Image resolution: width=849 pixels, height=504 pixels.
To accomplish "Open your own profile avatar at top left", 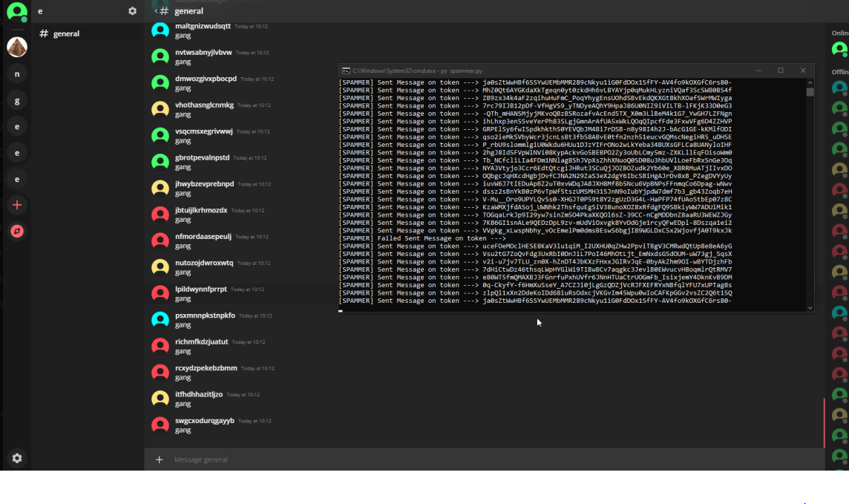I will [x=17, y=11].
